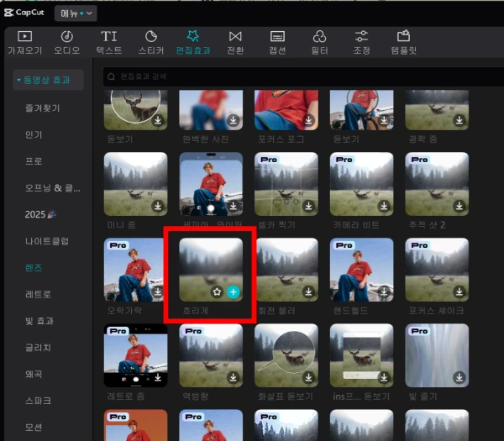Preview the 핸드헬드 Pro thumbnail

coord(361,270)
